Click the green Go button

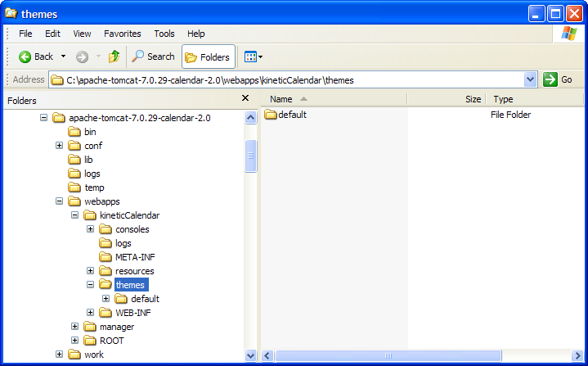click(558, 79)
